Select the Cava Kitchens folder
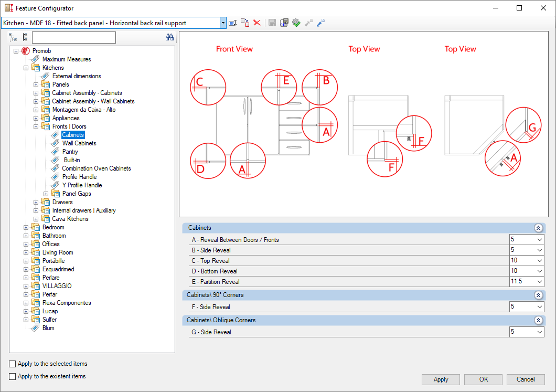 70,219
